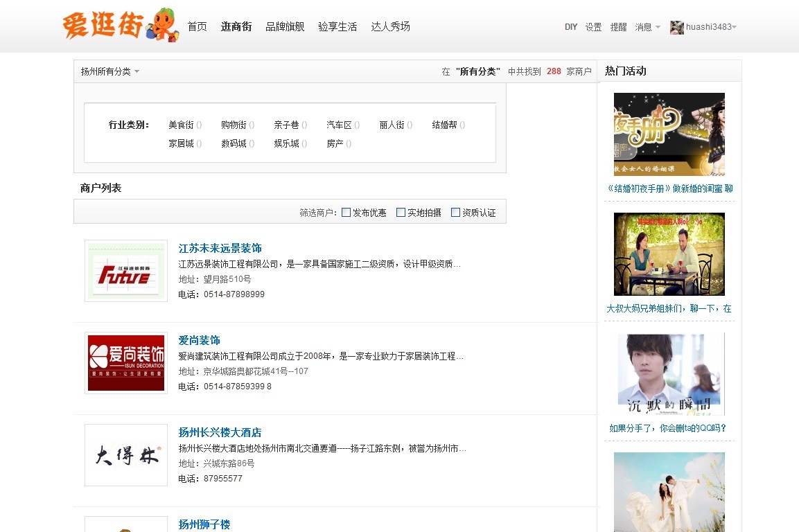Image resolution: width=799 pixels, height=532 pixels.
Task: Open the 爱尚装饰 red logo thumbnail
Action: click(x=126, y=363)
